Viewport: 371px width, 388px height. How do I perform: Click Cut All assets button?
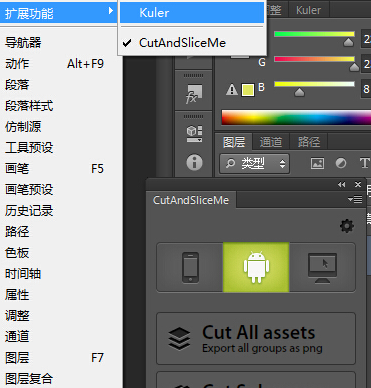click(x=256, y=339)
